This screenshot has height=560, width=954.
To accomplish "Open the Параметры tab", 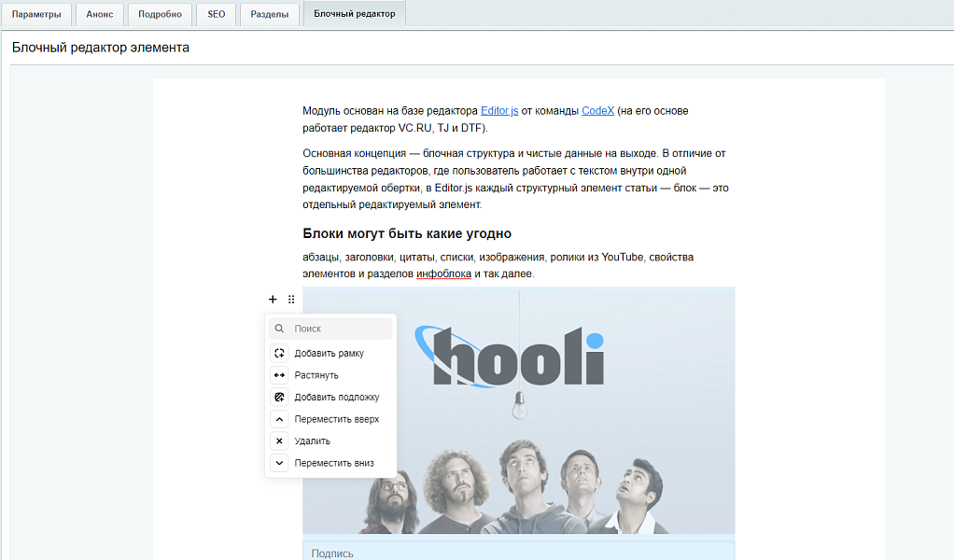I will pos(36,14).
